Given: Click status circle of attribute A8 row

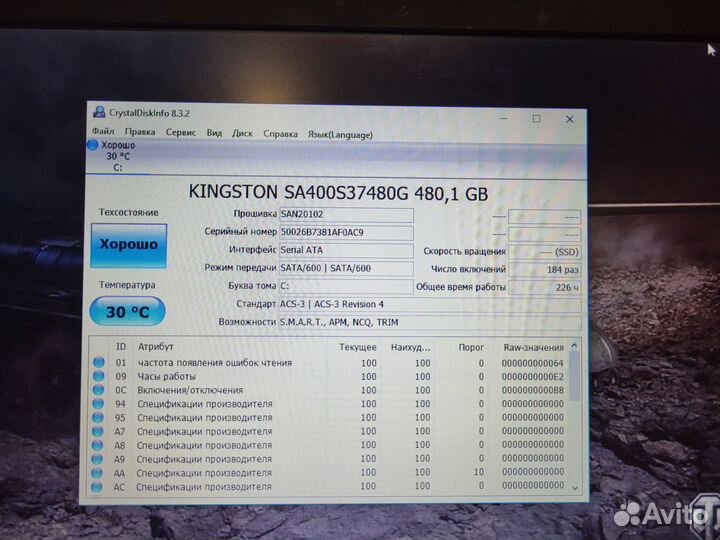Looking at the screenshot, I should coord(97,445).
